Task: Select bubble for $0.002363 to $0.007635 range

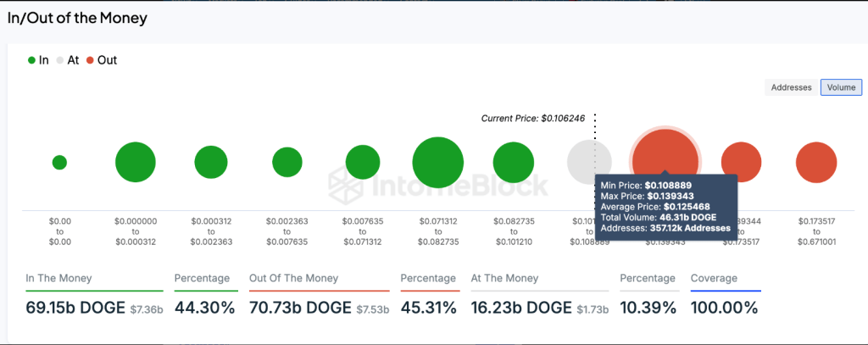Action: (287, 162)
